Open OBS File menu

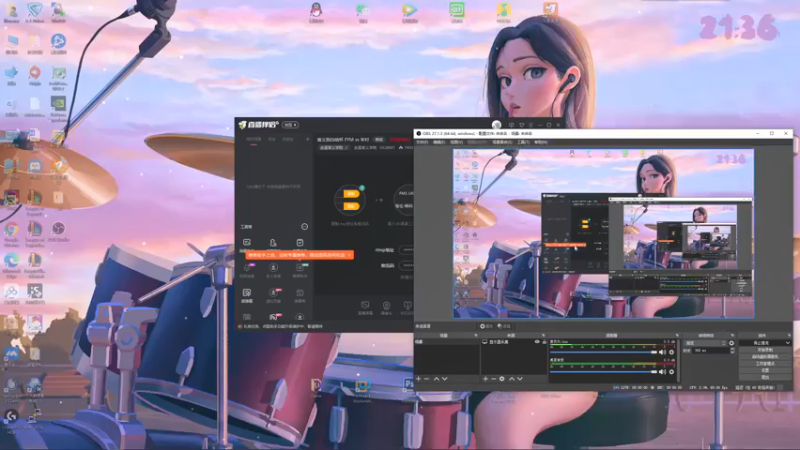point(422,142)
